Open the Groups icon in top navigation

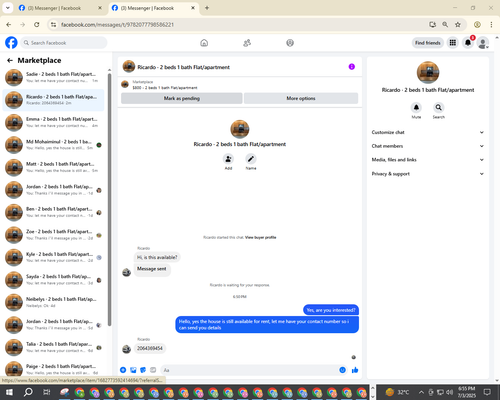[290, 43]
